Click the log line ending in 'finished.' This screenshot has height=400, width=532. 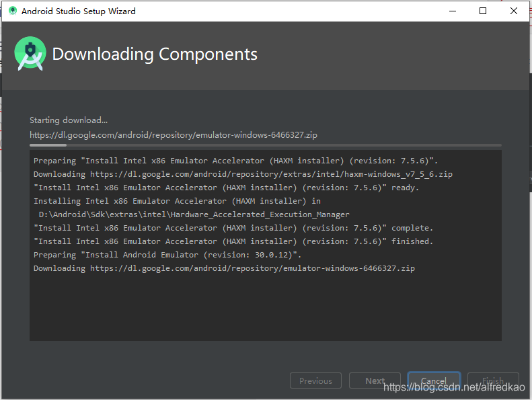coord(233,241)
